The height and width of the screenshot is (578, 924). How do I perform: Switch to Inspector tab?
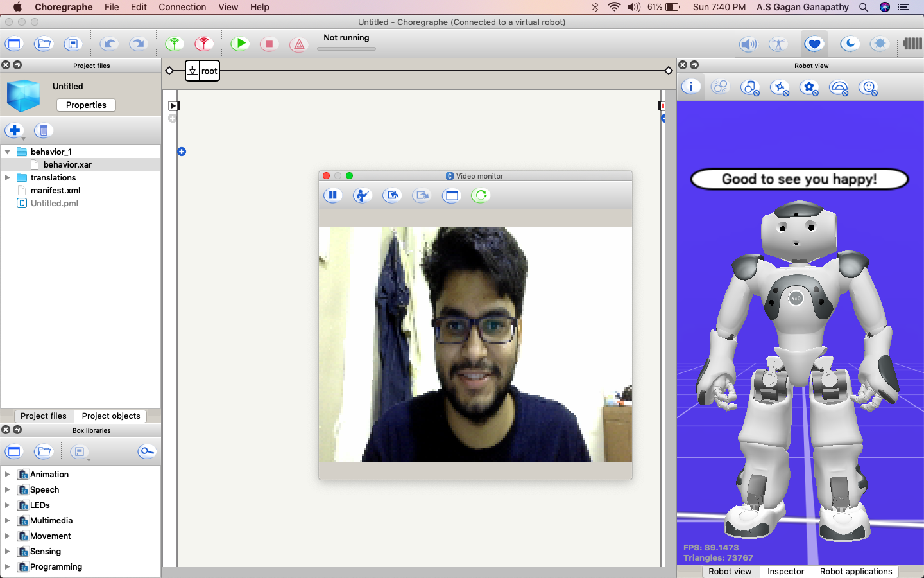[x=785, y=571]
